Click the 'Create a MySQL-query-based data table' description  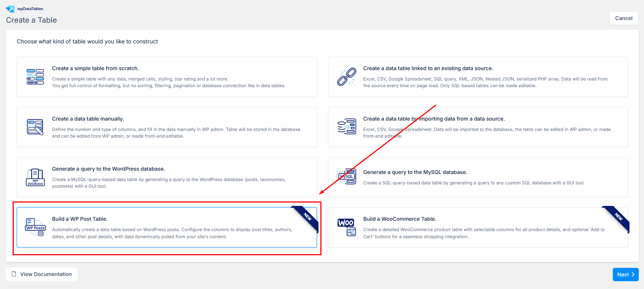[x=169, y=183]
